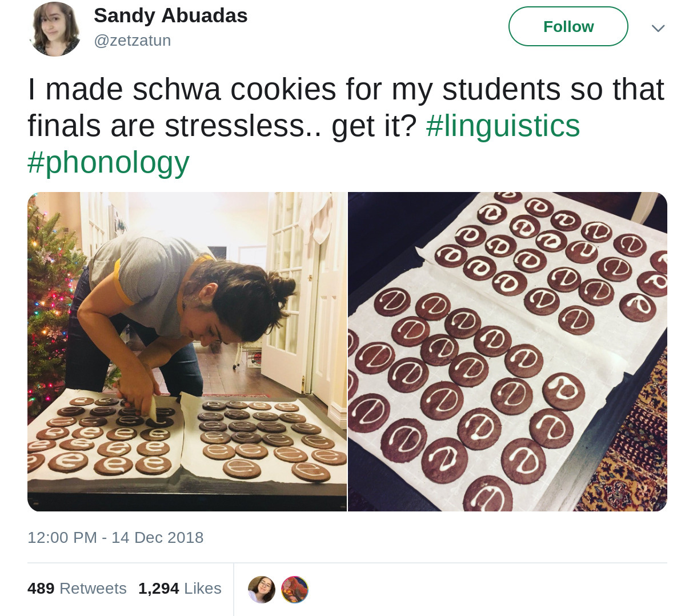Open the first liker's round avatar

262,589
